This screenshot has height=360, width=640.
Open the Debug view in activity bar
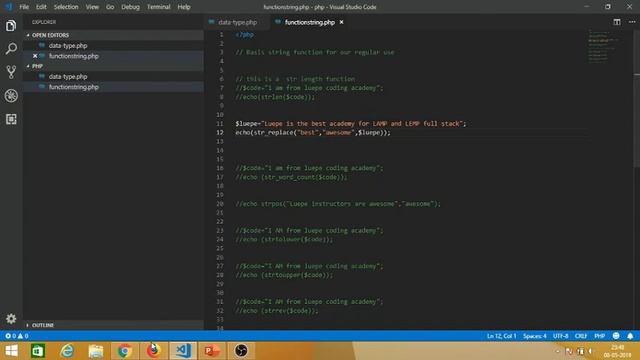[11, 96]
